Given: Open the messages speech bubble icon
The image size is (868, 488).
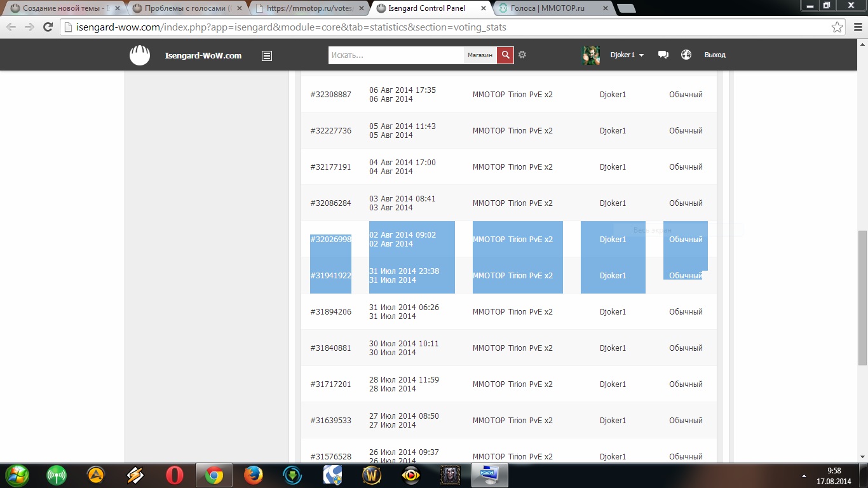Looking at the screenshot, I should tap(663, 55).
